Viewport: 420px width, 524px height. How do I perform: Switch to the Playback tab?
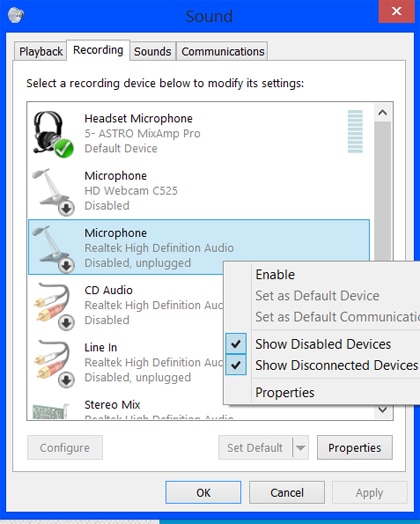pos(40,51)
